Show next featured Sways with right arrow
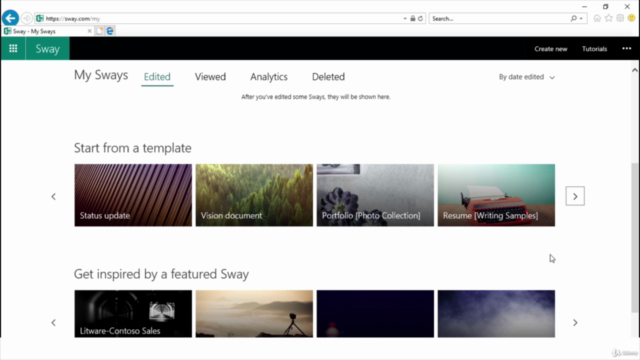This screenshot has width=640, height=360. click(x=575, y=322)
